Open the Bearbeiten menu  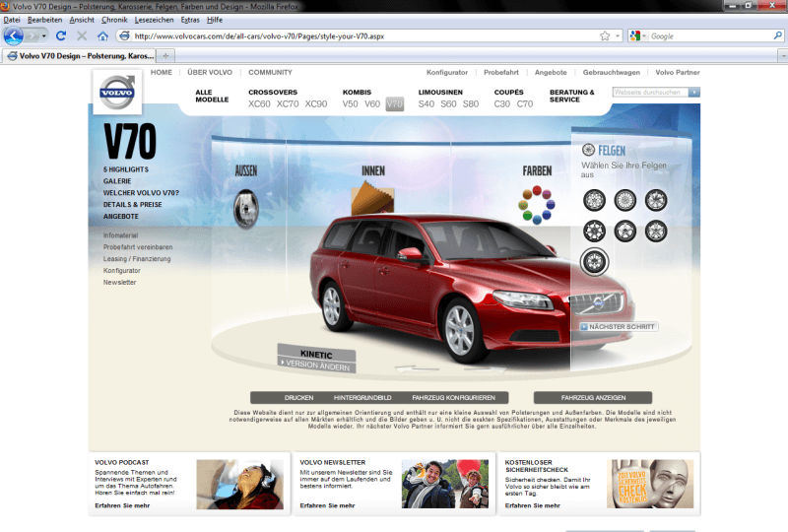point(44,20)
